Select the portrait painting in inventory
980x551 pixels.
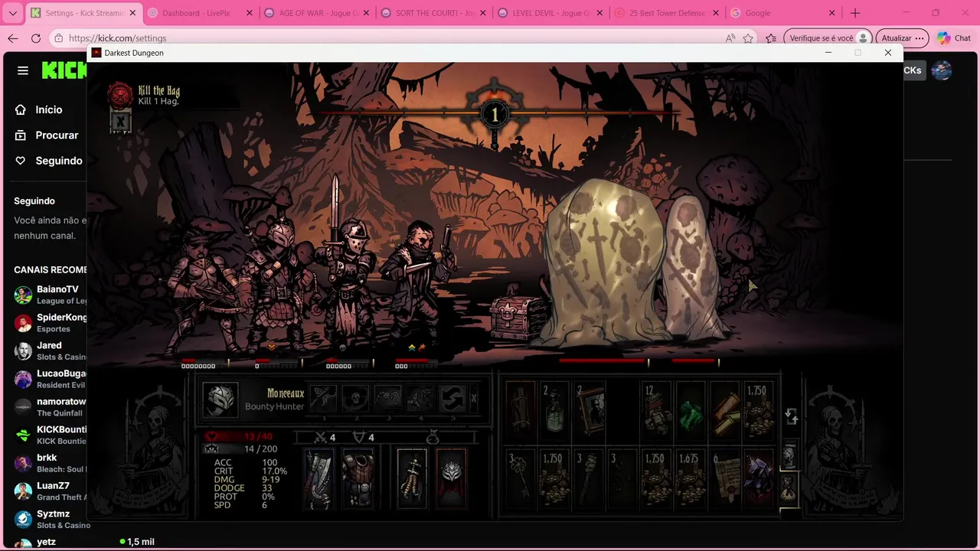click(590, 412)
